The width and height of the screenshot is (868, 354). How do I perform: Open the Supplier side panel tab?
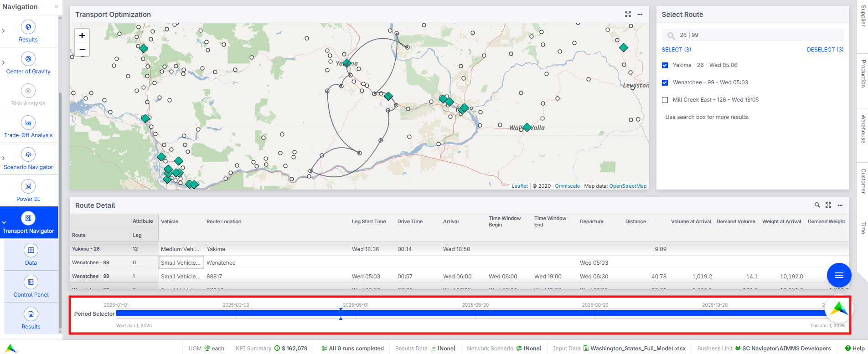pos(863,16)
